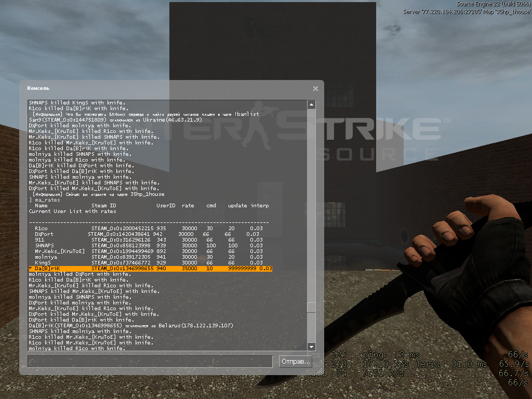
Task: Click Steam ID STEAM_0:0:1994499469
Action: tap(123, 251)
